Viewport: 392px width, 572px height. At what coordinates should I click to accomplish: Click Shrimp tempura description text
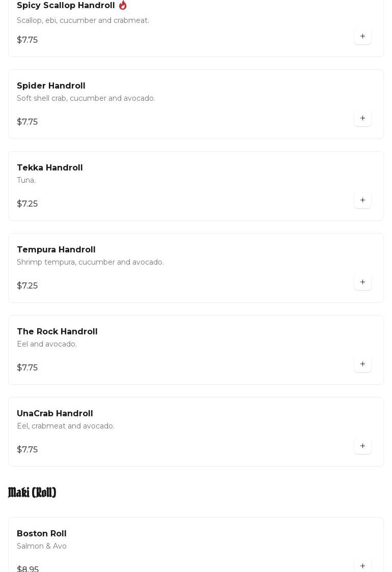click(x=90, y=262)
